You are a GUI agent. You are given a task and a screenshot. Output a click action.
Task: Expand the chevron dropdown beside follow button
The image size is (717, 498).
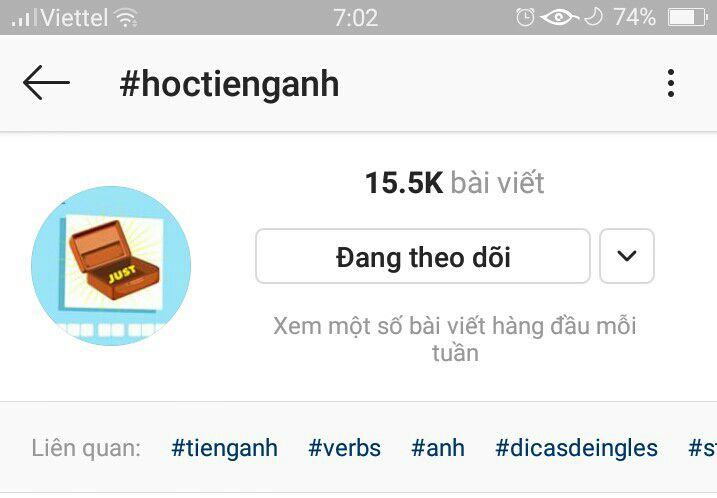coord(626,256)
